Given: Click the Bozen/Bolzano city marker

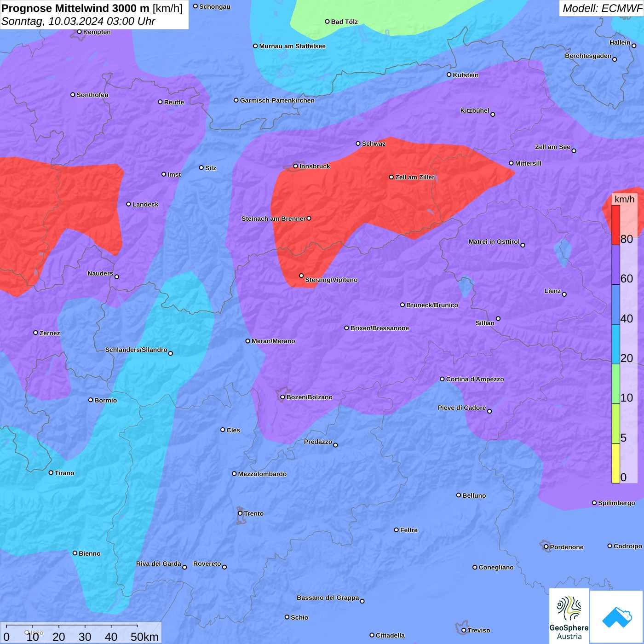Looking at the screenshot, I should pyautogui.click(x=283, y=397).
